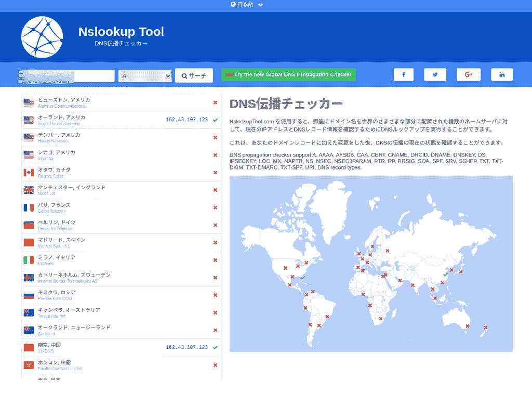
Task: Click the red X marker on southeastern Australia
Action: coord(467,326)
